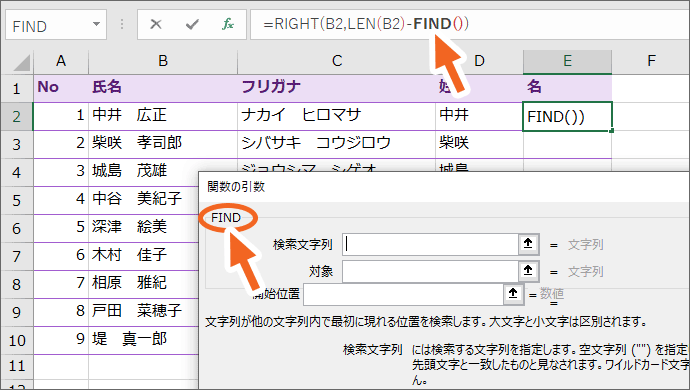Screen dimensions: 690x390
Task: Select cell containing 深津 絵美
Action: [143, 228]
